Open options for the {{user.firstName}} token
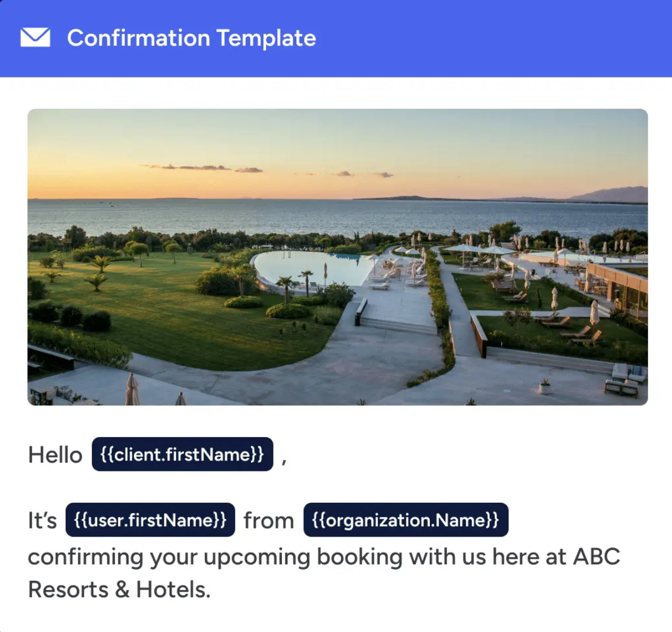672x632 pixels. tap(151, 520)
